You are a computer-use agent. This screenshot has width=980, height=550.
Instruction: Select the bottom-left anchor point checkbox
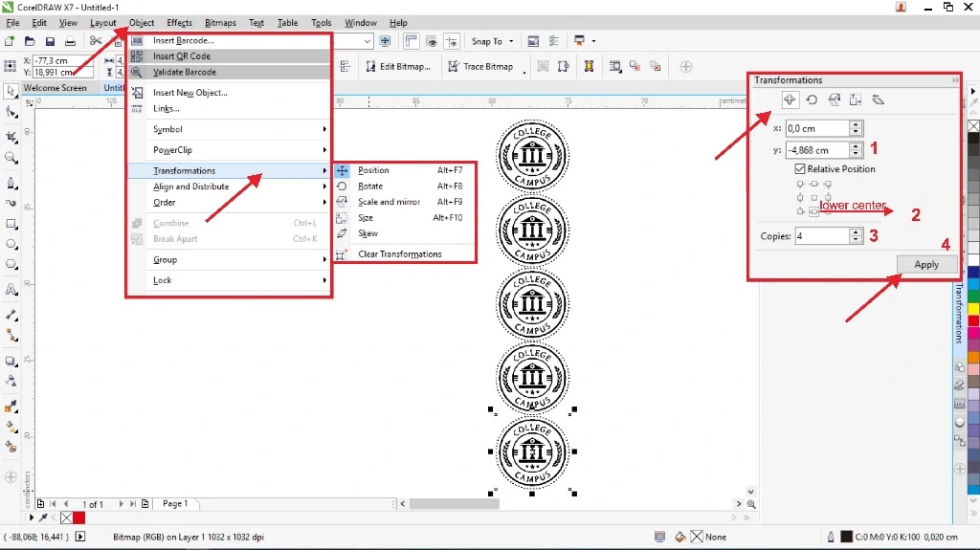800,211
